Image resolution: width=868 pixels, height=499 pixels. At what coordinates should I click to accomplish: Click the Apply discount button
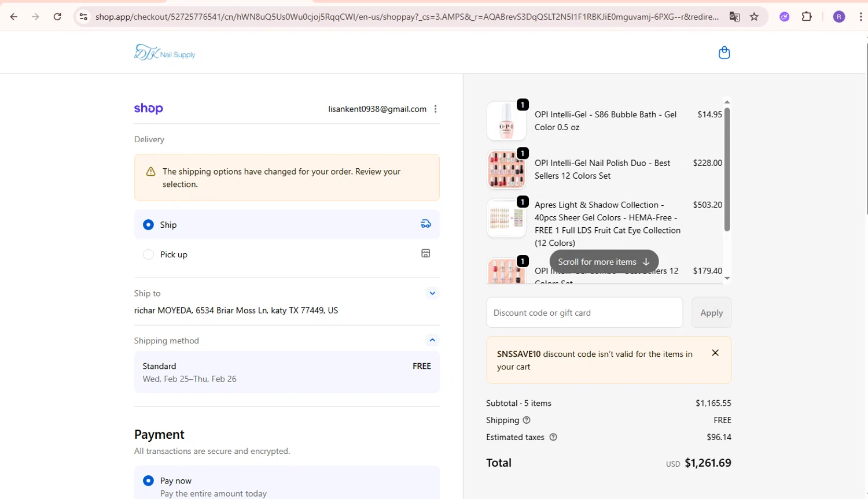click(712, 313)
